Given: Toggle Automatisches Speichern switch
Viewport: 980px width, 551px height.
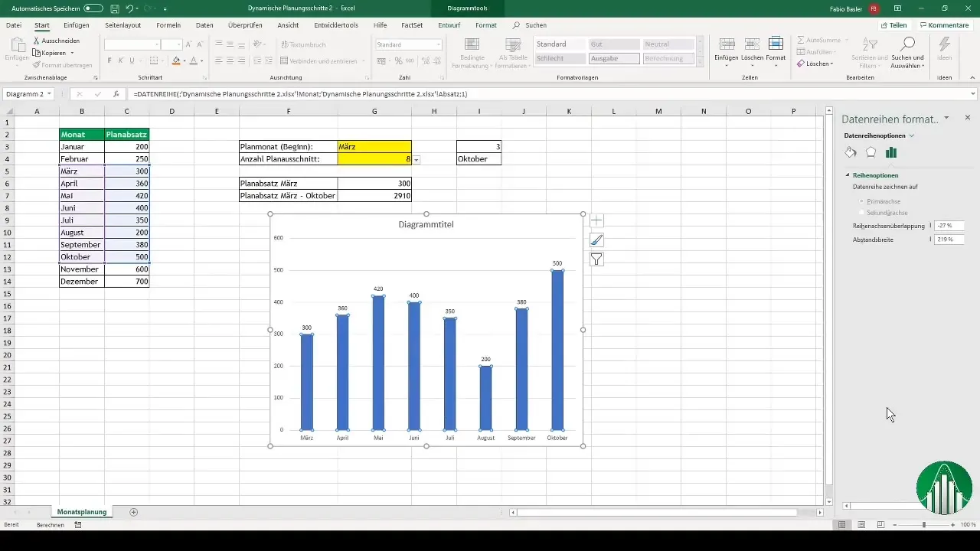Looking at the screenshot, I should [93, 8].
